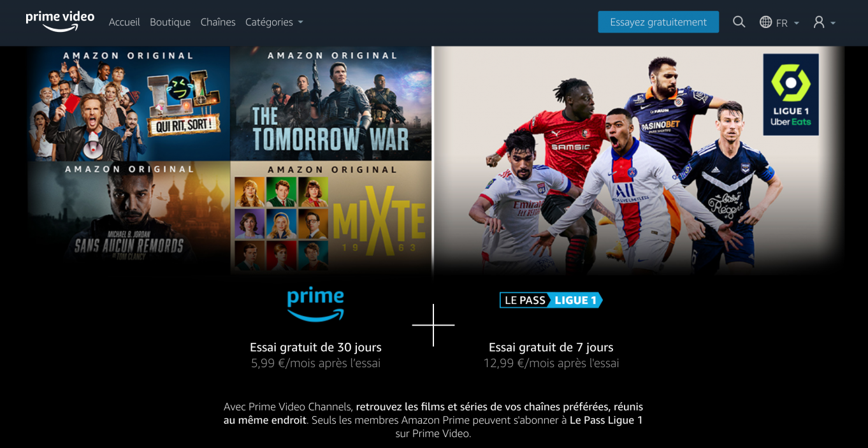
Task: Open the Boutique menu item
Action: [x=170, y=22]
